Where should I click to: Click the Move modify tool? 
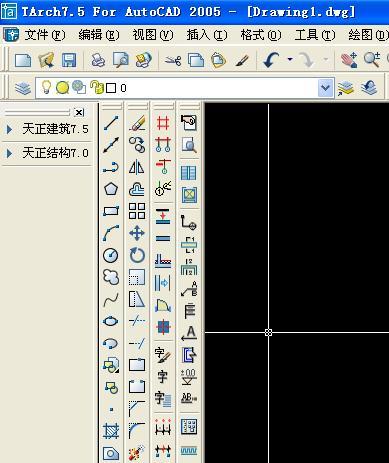point(137,233)
